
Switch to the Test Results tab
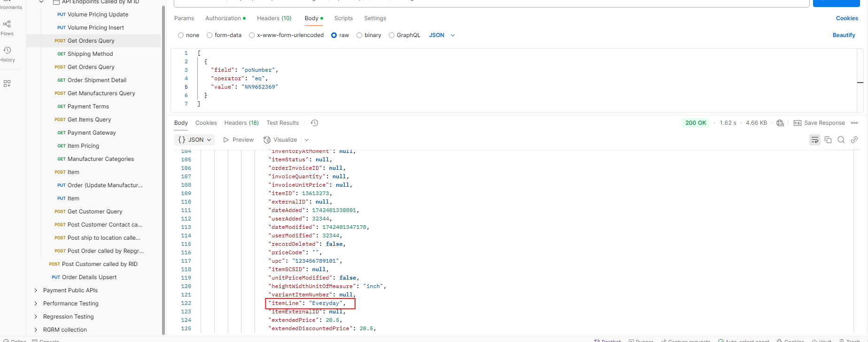(283, 123)
